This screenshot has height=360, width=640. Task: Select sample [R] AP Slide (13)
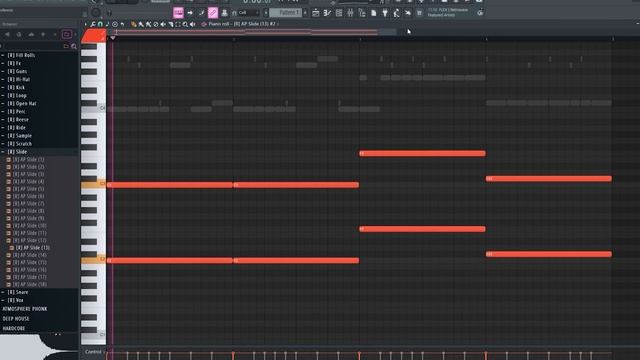coord(32,248)
